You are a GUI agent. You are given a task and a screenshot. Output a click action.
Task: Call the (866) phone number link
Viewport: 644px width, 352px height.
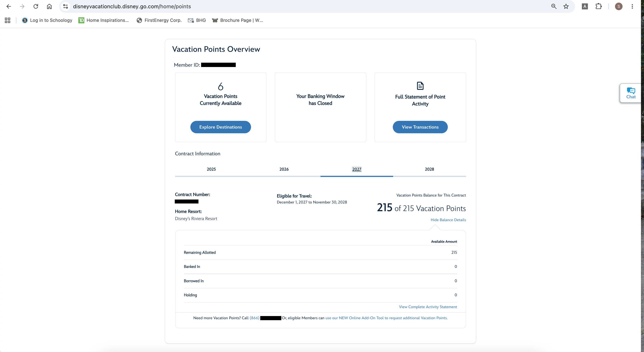click(x=255, y=318)
